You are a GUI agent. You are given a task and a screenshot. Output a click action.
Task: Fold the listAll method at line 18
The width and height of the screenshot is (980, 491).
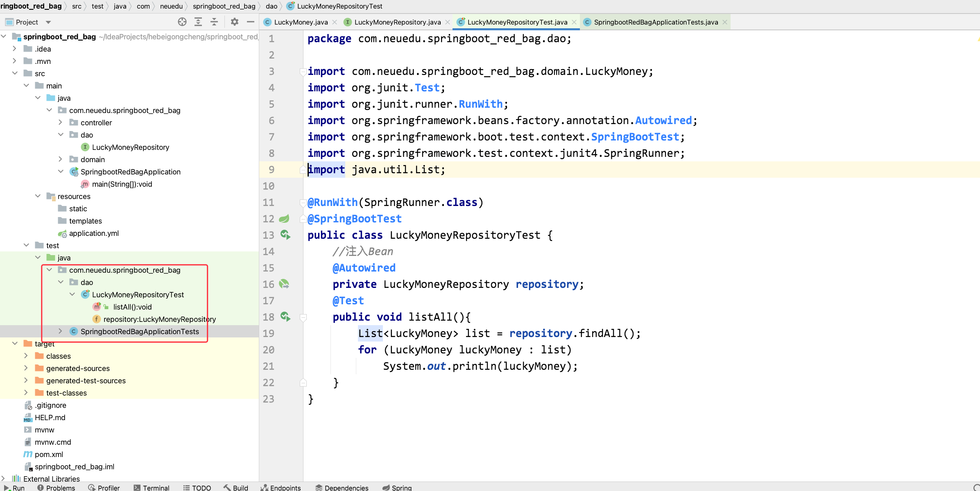pos(303,317)
